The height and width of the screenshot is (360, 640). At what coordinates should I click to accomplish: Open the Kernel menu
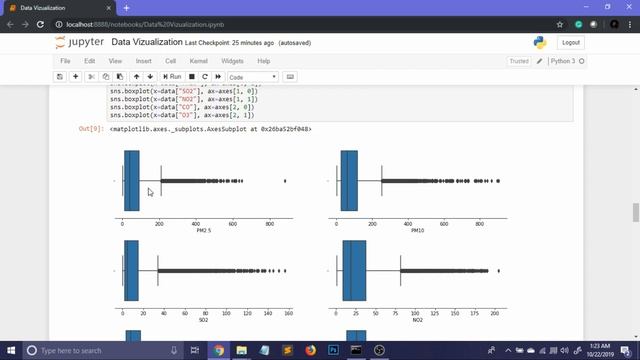(198, 61)
